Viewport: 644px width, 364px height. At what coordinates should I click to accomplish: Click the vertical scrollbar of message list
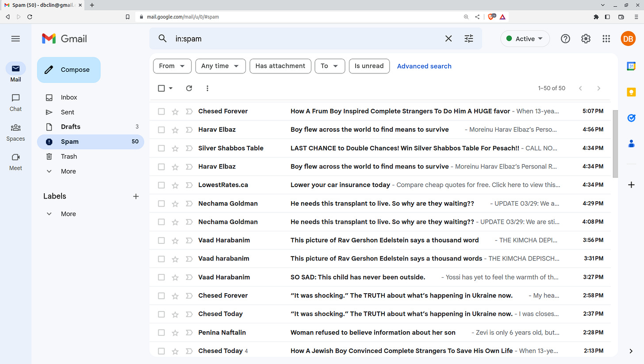click(x=615, y=144)
